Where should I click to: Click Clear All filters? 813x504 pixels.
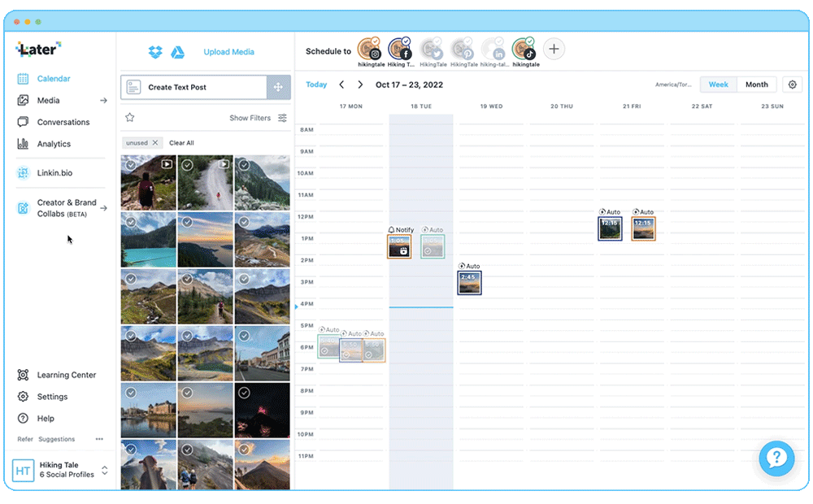(x=181, y=143)
